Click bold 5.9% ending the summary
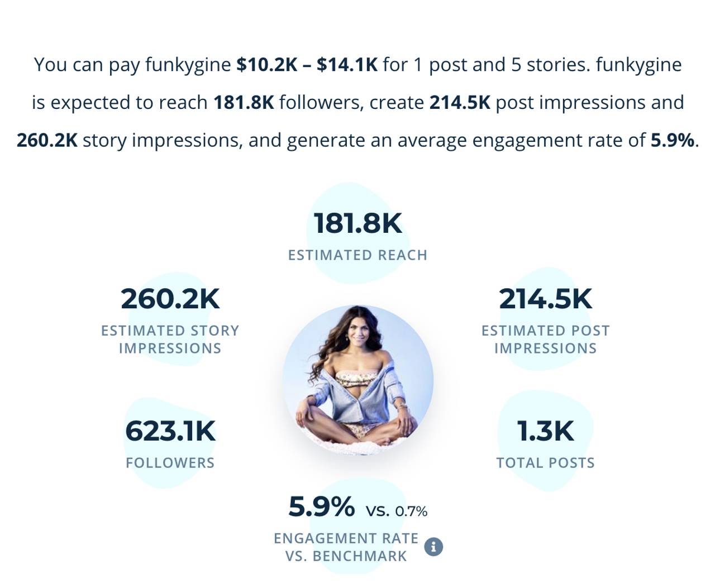This screenshot has width=715, height=588. 672,140
